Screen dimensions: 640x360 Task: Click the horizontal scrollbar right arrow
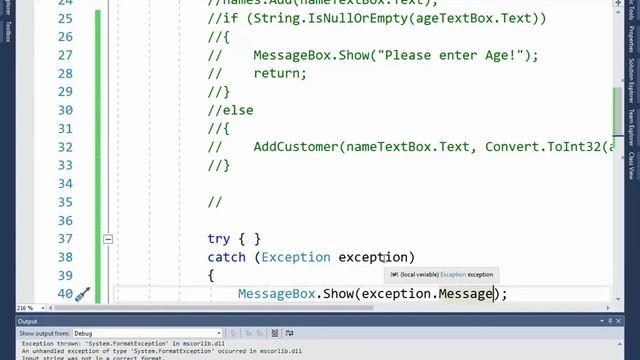[608, 308]
